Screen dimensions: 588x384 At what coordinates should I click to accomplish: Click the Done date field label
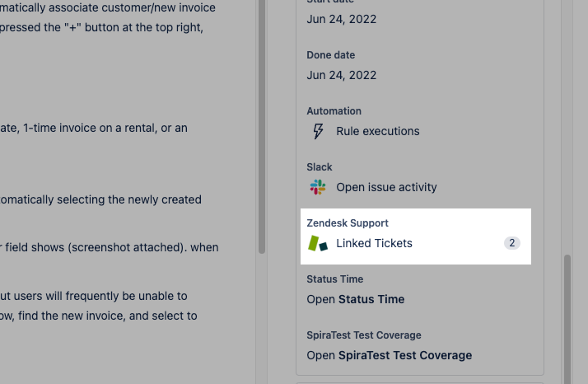point(330,55)
